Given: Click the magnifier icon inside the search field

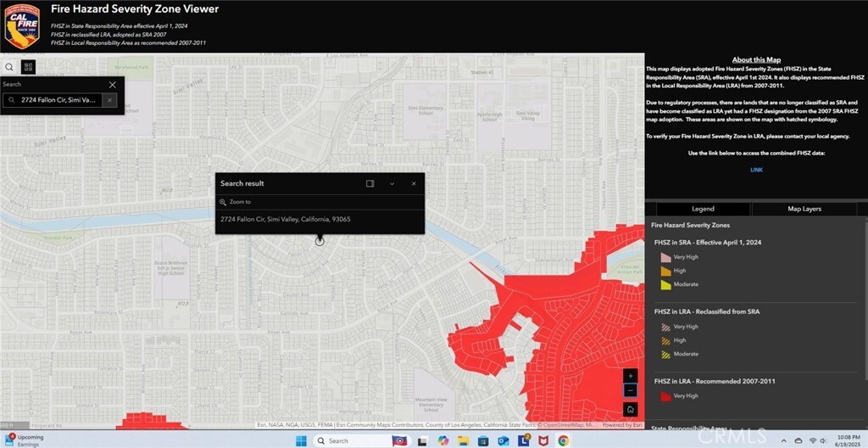Looking at the screenshot, I should pos(12,100).
